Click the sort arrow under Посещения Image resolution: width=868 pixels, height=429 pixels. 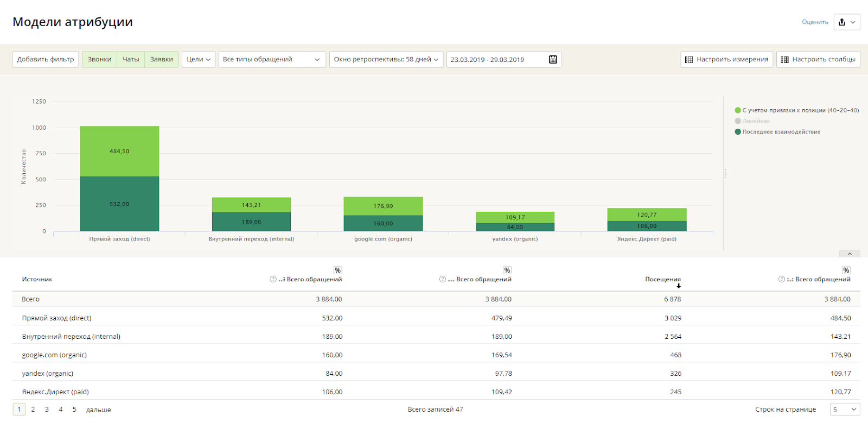[679, 286]
